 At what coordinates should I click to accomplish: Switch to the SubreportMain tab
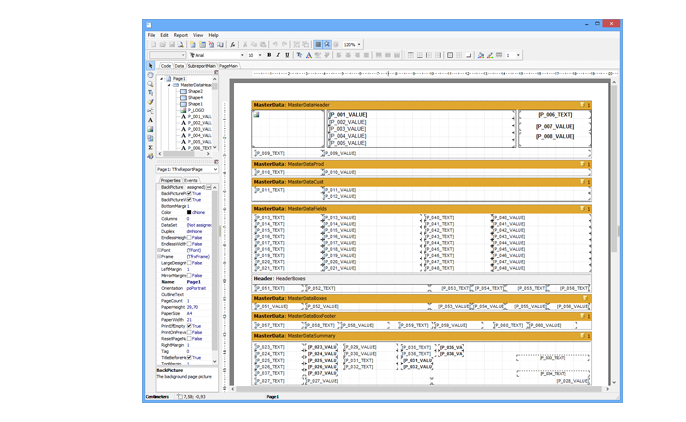coord(201,66)
